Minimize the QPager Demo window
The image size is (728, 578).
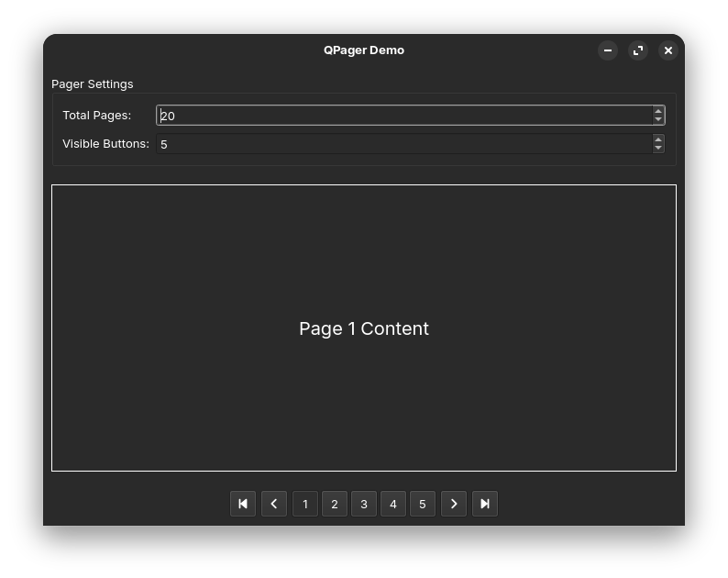click(x=608, y=50)
